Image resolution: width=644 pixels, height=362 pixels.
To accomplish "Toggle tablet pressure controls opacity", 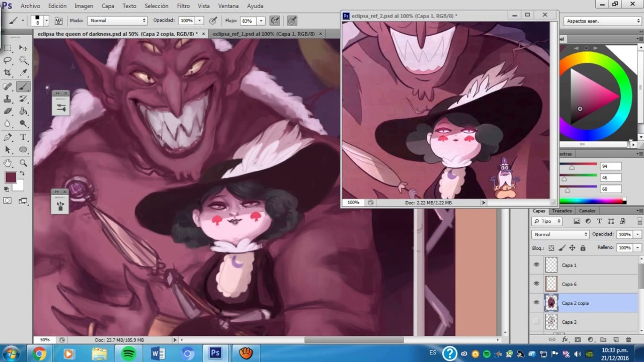I will pos(213,21).
